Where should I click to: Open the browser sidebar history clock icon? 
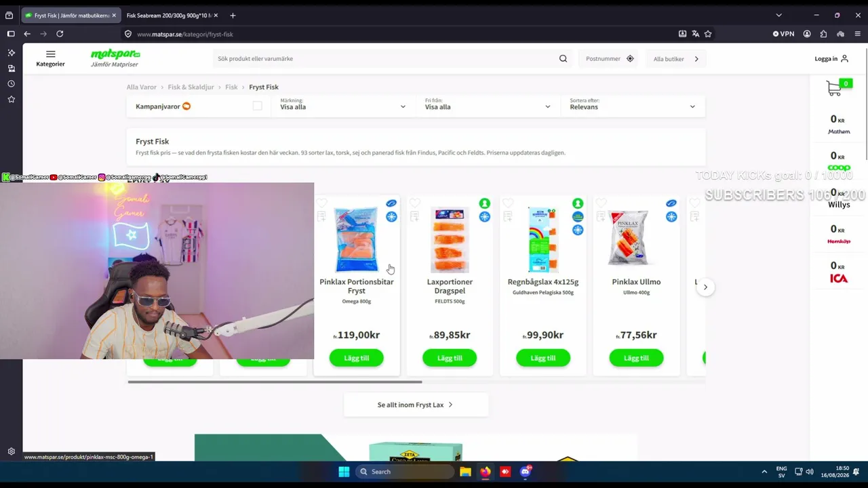click(11, 84)
